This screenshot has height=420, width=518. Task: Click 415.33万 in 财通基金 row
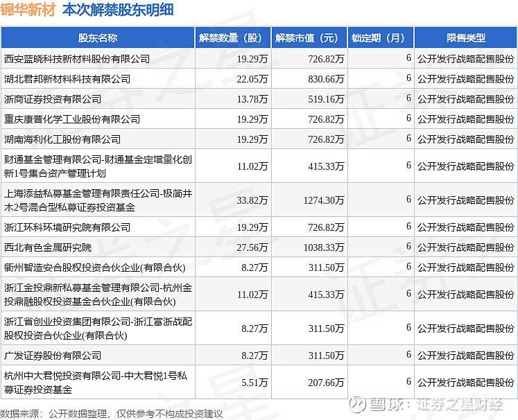pyautogui.click(x=326, y=166)
